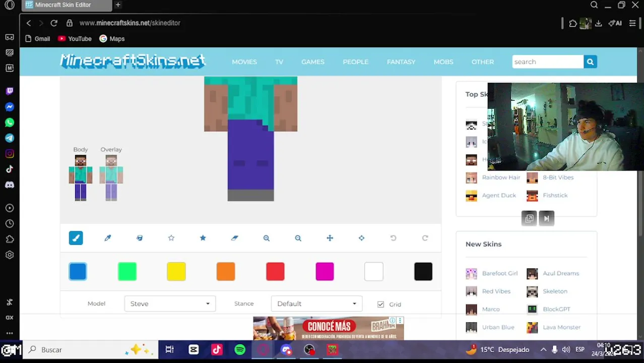The image size is (644, 363).
Task: Pick the yellow color swatch
Action: (x=176, y=272)
